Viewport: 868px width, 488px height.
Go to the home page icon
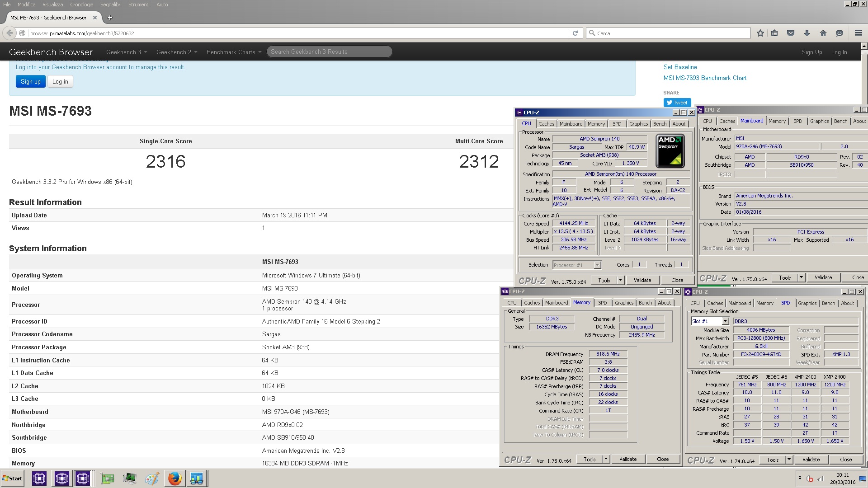pyautogui.click(x=823, y=33)
